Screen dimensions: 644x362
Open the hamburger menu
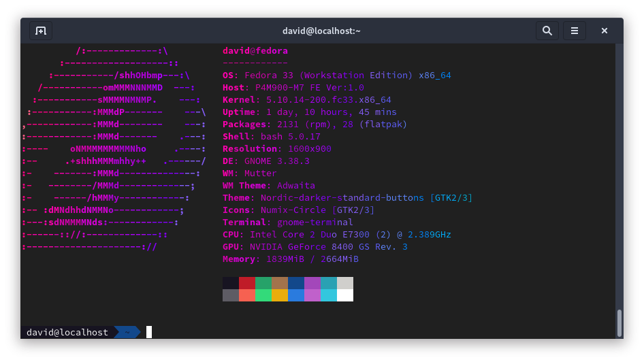[574, 31]
